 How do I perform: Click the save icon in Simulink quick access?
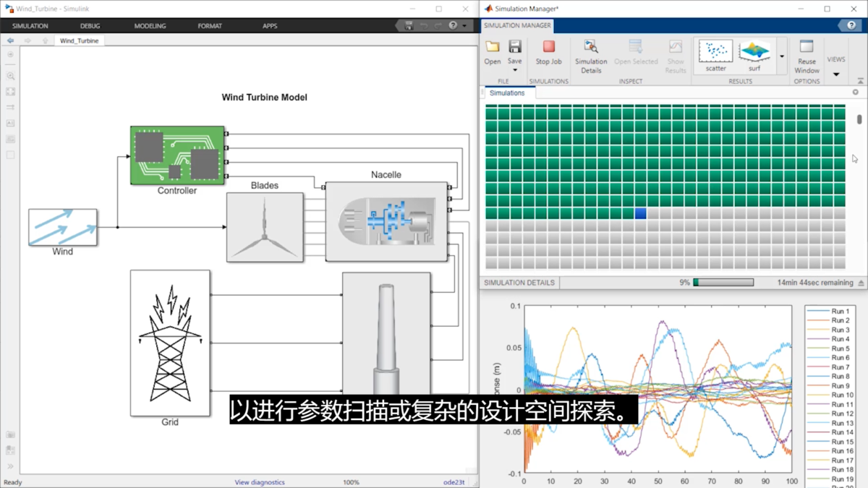click(x=409, y=25)
